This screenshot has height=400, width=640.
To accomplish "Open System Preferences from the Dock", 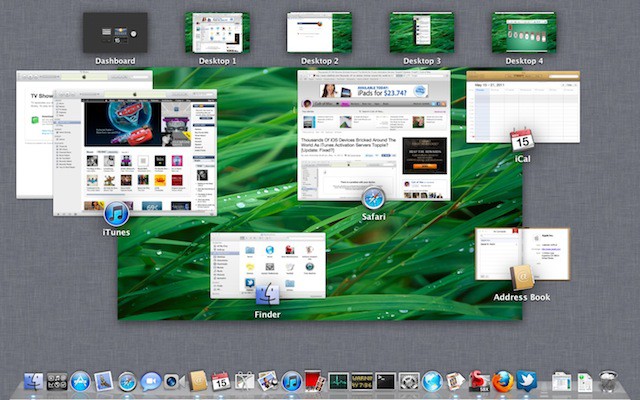I will pyautogui.click(x=409, y=382).
